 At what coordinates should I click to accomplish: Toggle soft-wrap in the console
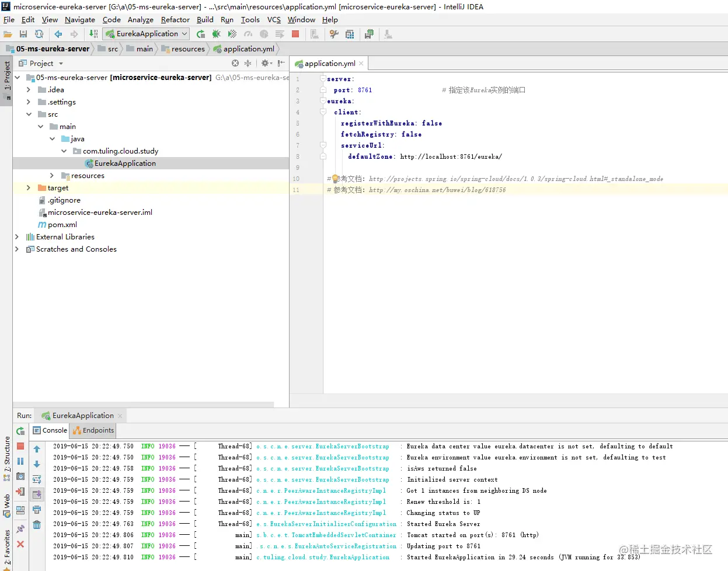pos(37,479)
